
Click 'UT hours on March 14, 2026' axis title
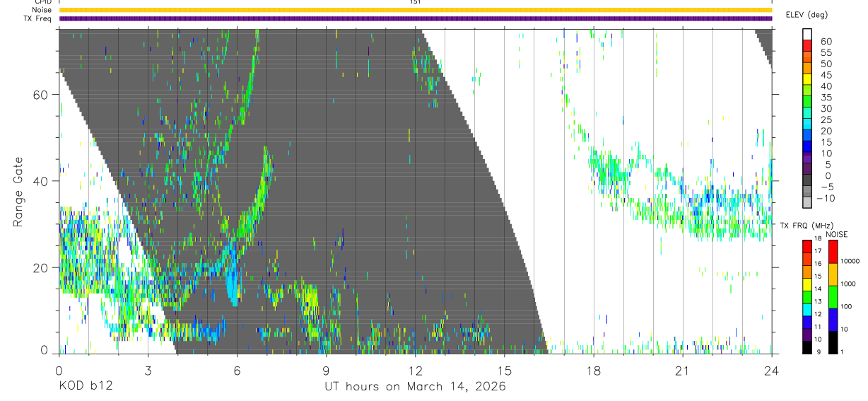coord(415,387)
